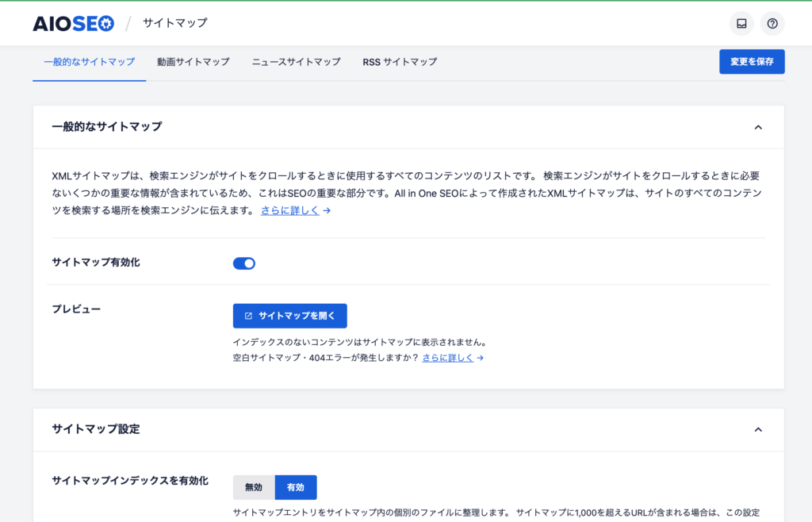Screen dimensions: 812x522
Task: Open さらに詳しく link about 404エラー
Action: coord(448,358)
